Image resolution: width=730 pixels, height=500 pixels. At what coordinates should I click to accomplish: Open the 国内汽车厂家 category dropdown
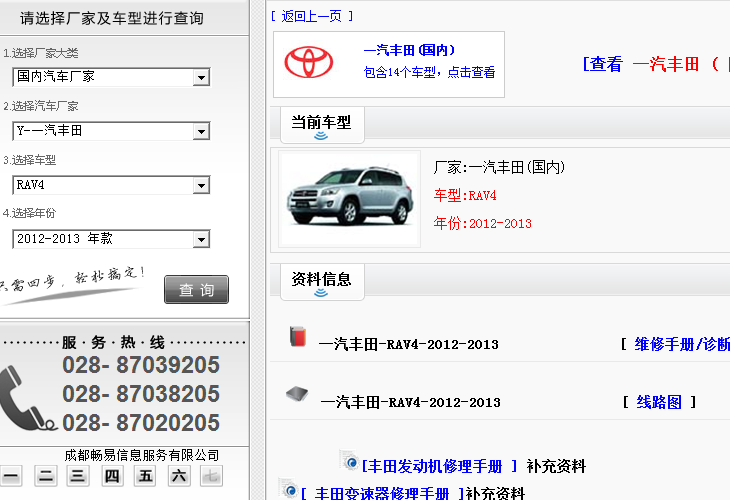pos(111,77)
